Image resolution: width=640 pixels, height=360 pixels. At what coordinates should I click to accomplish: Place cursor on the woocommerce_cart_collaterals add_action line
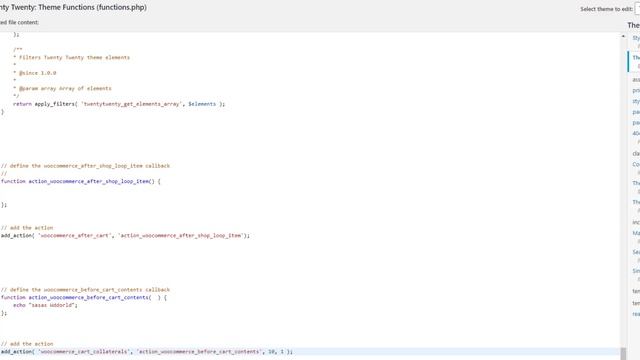(x=147, y=351)
